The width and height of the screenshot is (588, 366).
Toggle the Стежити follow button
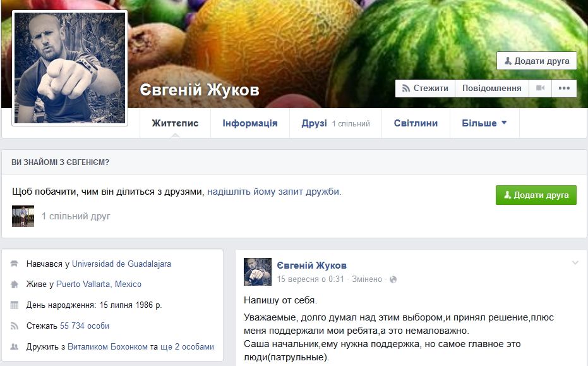(425, 88)
